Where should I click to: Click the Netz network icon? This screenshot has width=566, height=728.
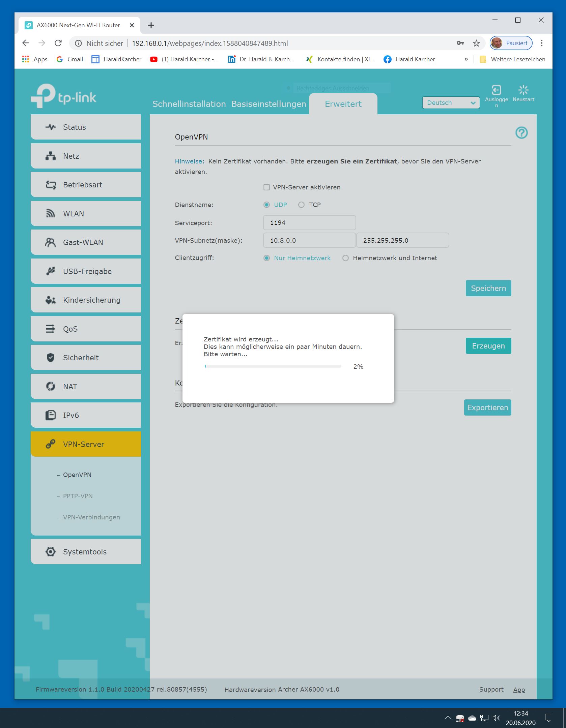pos(51,156)
